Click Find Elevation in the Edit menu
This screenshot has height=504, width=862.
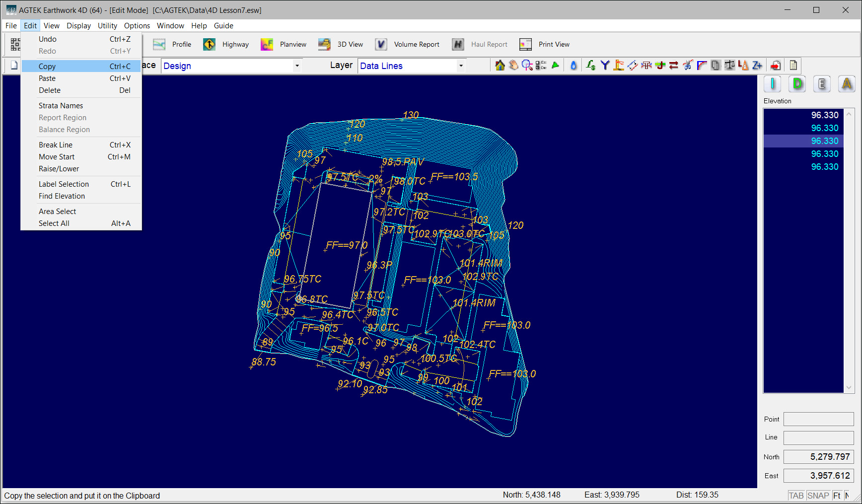click(62, 196)
